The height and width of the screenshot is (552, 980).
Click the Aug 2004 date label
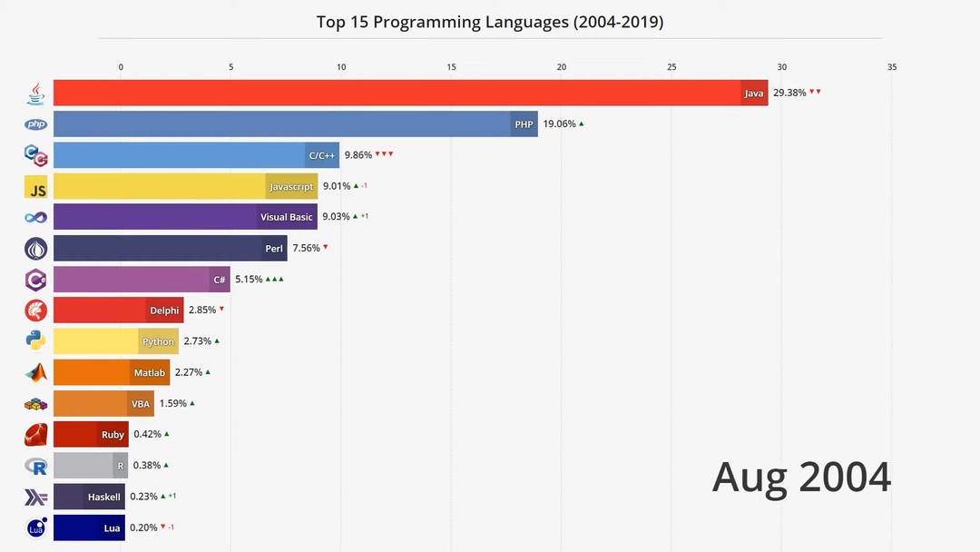click(x=801, y=478)
